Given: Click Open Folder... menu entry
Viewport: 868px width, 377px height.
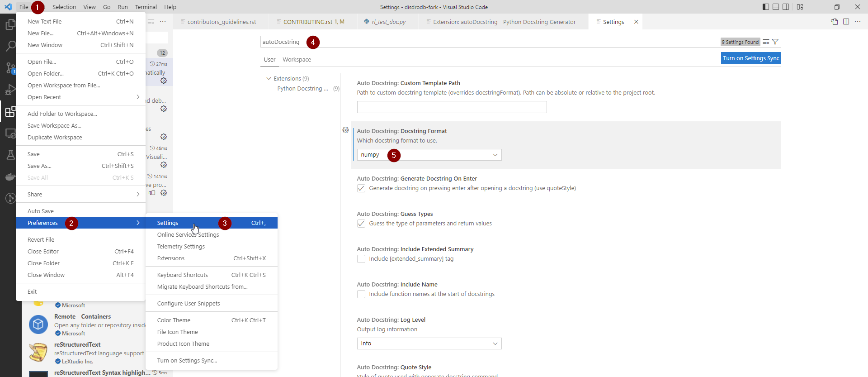Looking at the screenshot, I should pyautogui.click(x=81, y=74).
